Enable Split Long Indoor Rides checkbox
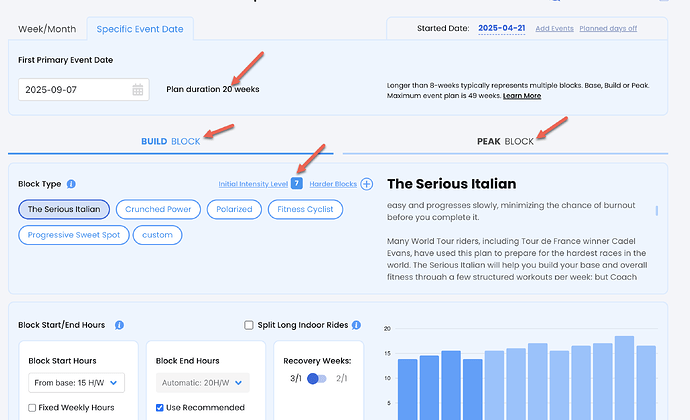690x420 pixels. [249, 325]
